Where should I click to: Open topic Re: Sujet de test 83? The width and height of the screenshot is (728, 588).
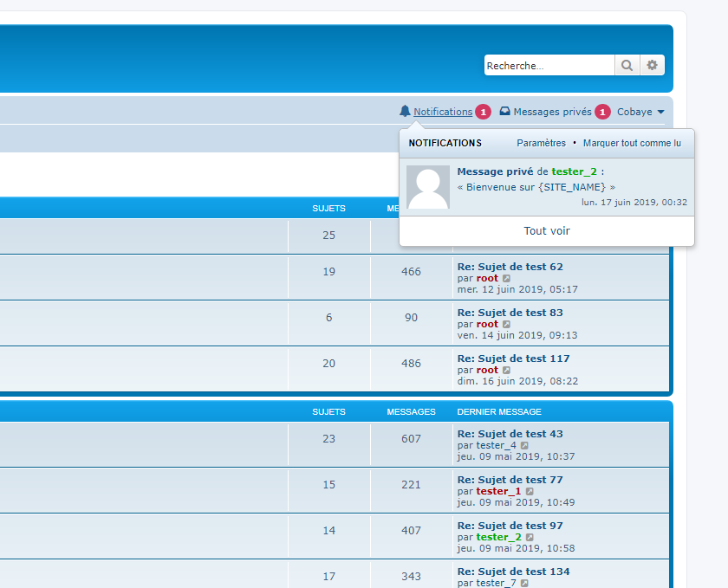[x=510, y=313]
